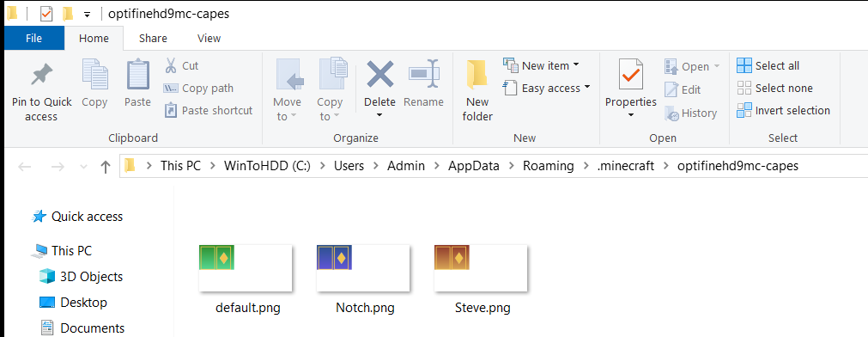This screenshot has width=868, height=337.
Task: Click the Properties checkmark icon
Action: pos(631,74)
